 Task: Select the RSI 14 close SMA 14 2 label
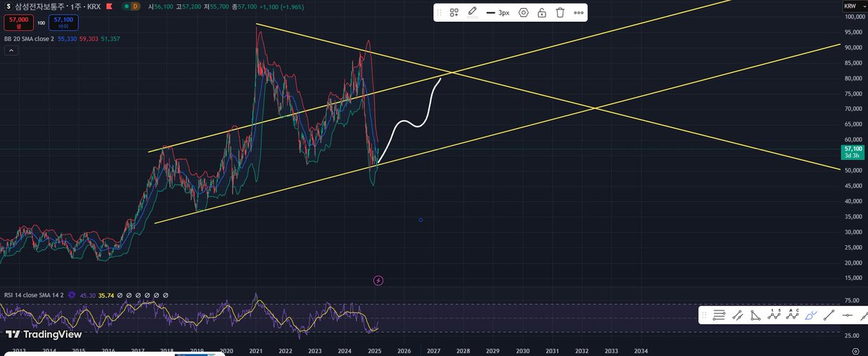34,295
